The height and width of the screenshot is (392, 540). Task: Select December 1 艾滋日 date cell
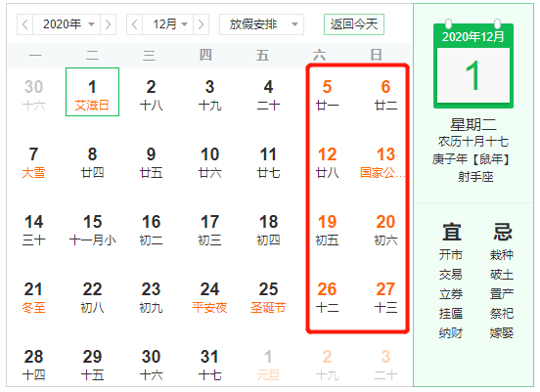click(x=92, y=92)
